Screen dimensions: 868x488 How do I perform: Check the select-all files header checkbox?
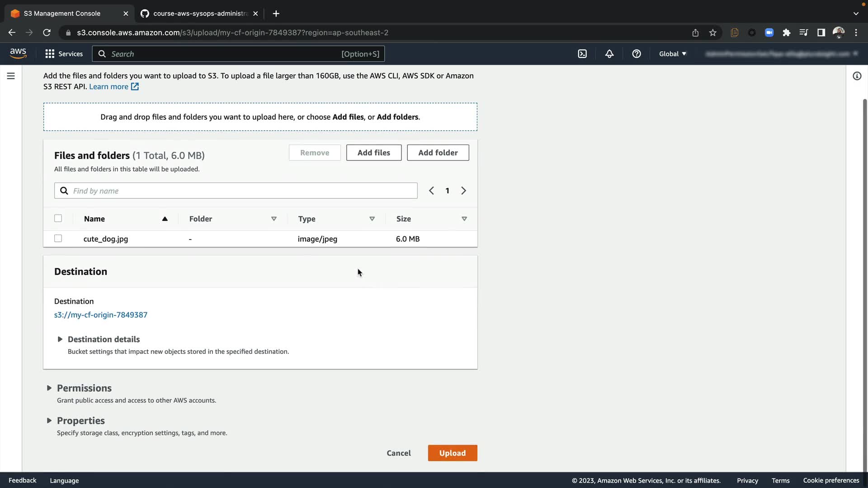point(58,219)
